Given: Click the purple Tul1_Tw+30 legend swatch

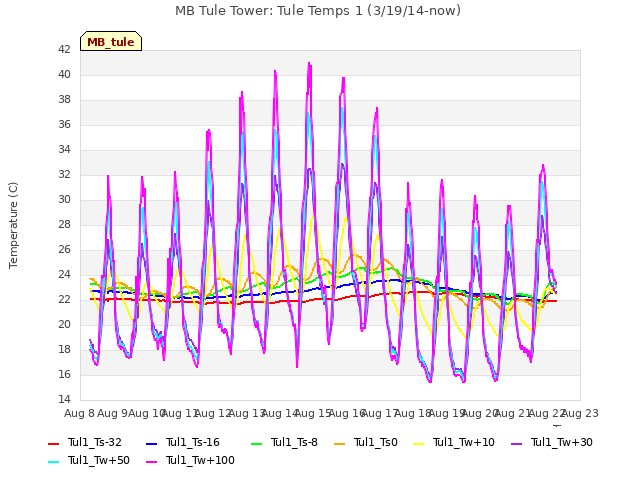Looking at the screenshot, I should click(516, 443).
